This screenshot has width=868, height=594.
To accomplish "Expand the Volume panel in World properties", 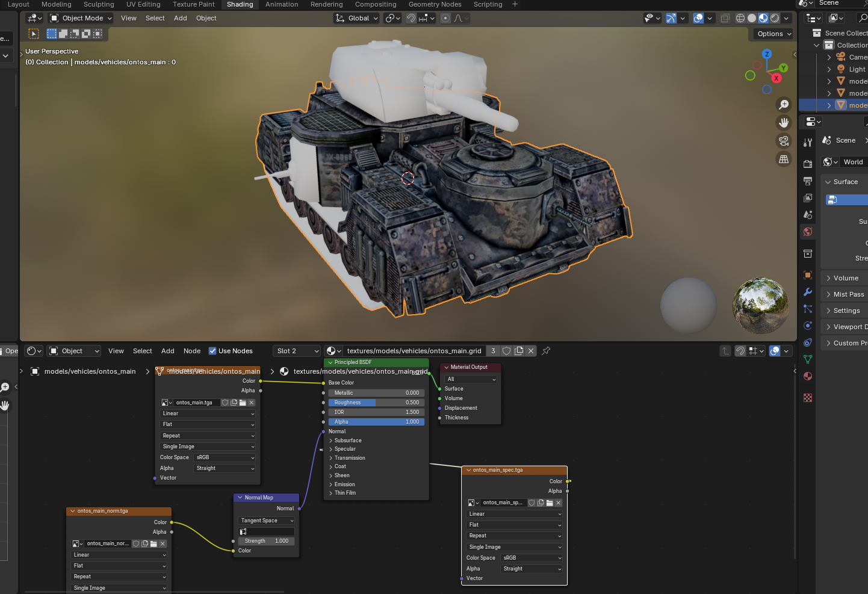I will point(846,278).
